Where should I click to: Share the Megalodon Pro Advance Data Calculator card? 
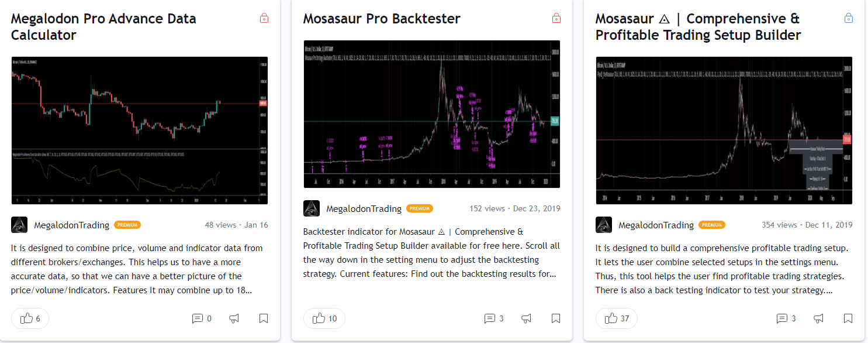coord(234,318)
